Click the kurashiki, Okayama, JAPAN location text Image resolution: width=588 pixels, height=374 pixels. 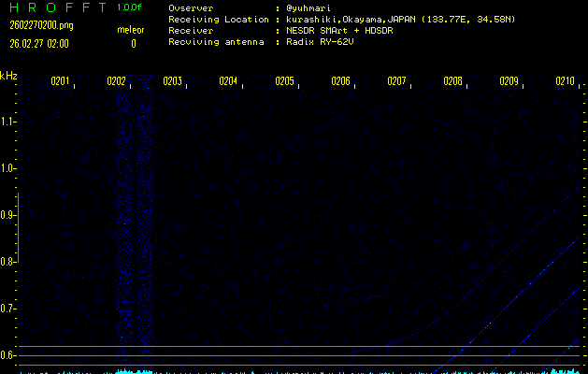coord(400,20)
